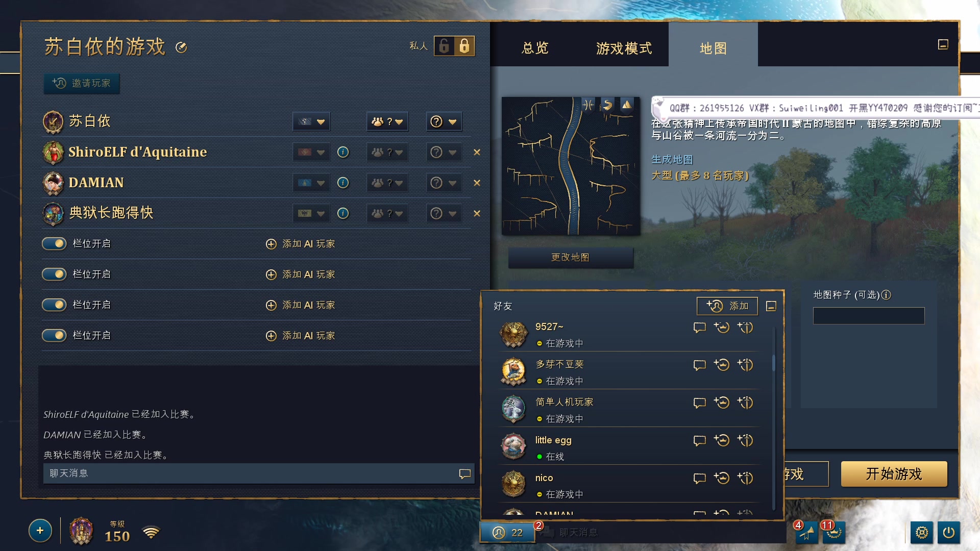The width and height of the screenshot is (980, 551).
Task: Click the 地图种子 input field
Action: [x=869, y=316]
